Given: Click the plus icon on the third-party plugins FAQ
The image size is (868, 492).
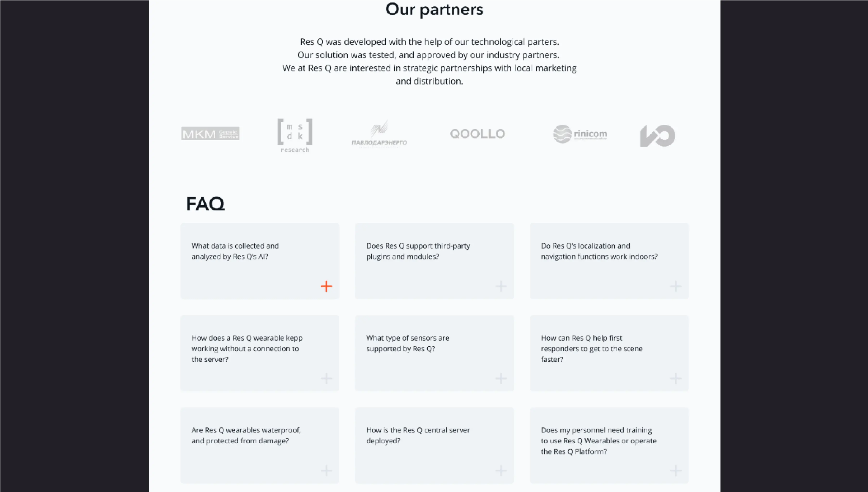Looking at the screenshot, I should (x=501, y=286).
